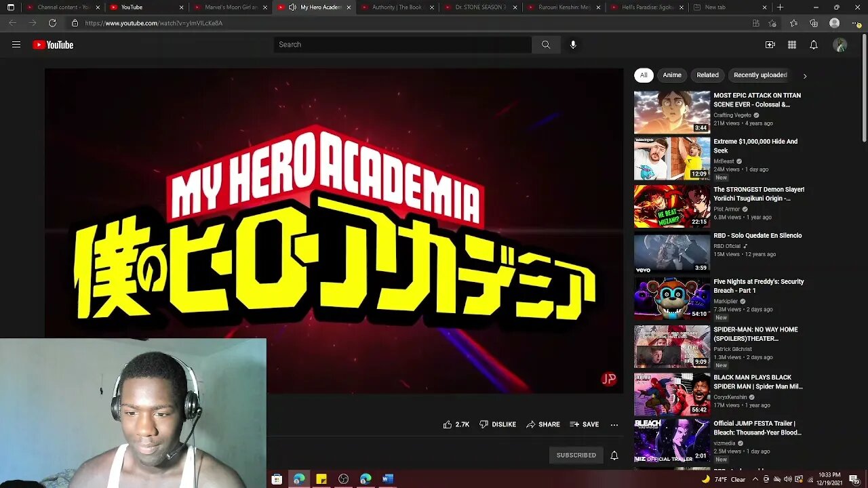Open the Create video camera icon

click(770, 45)
